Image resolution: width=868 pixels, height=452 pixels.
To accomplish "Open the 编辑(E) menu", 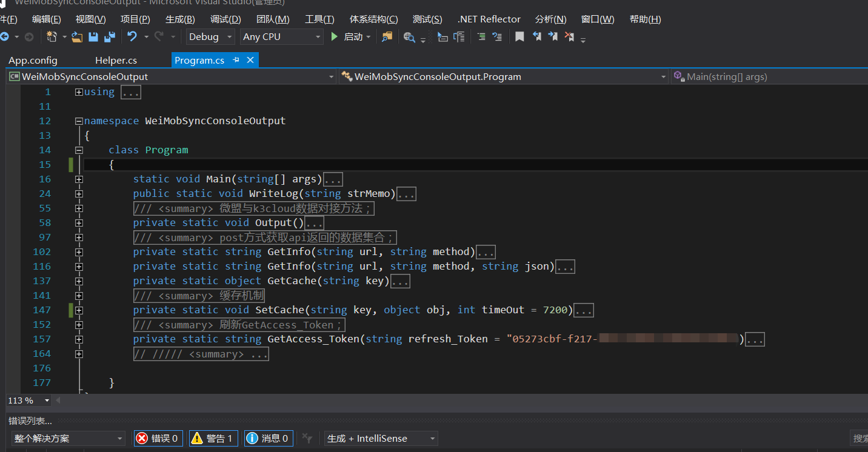I will (47, 19).
